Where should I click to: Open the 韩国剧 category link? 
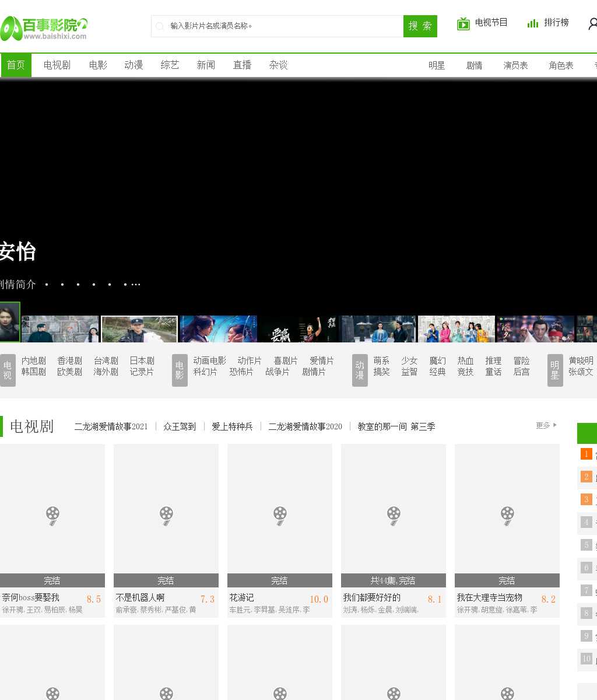[34, 372]
